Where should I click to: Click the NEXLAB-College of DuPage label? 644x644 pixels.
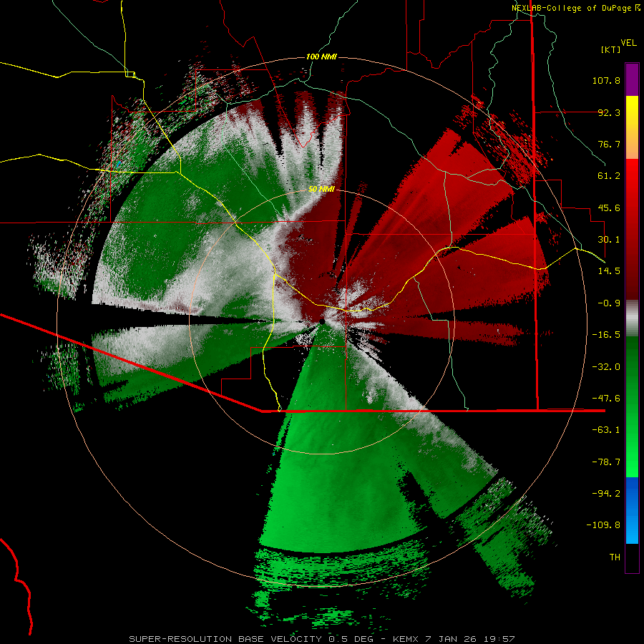575,8
